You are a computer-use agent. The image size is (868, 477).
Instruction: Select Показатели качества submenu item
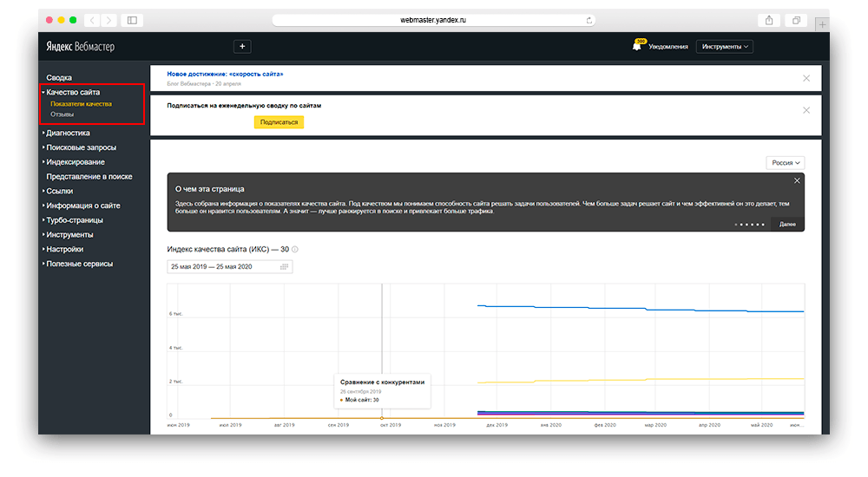click(x=81, y=104)
